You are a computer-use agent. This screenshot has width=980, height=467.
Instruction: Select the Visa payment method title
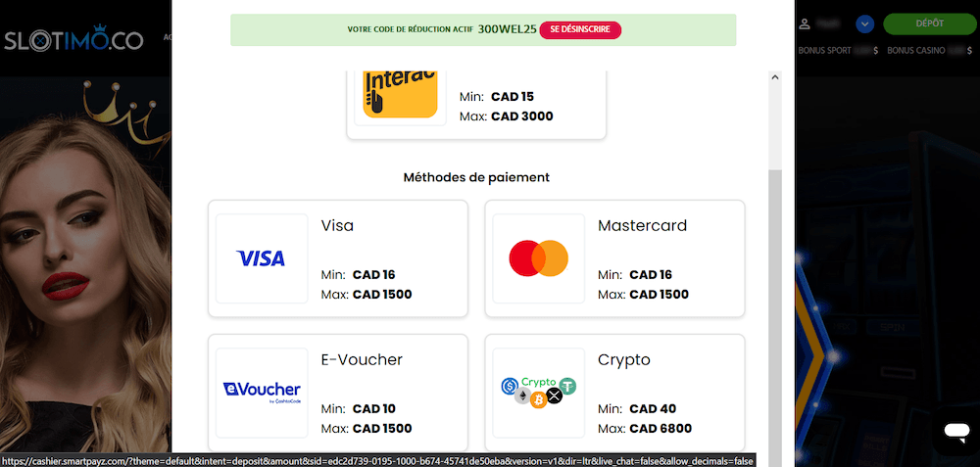[x=337, y=225]
